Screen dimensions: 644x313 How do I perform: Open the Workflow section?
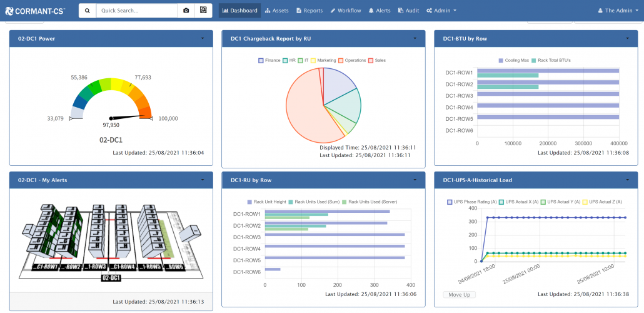pyautogui.click(x=346, y=11)
